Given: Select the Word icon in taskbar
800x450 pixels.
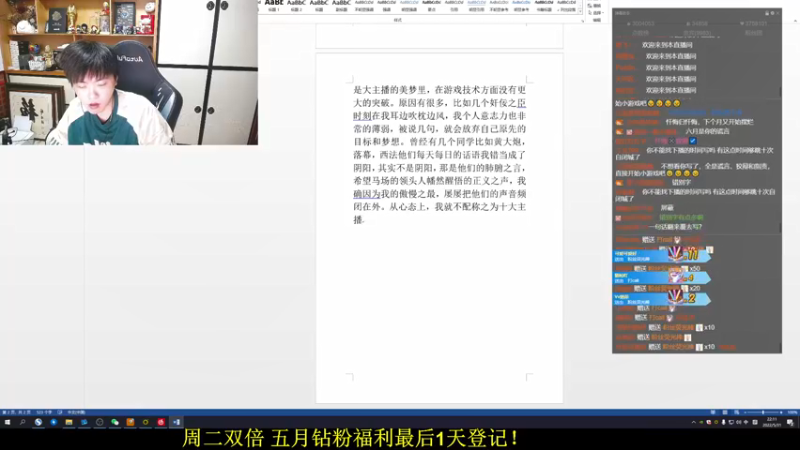Looking at the screenshot, I should pyautogui.click(x=177, y=422).
